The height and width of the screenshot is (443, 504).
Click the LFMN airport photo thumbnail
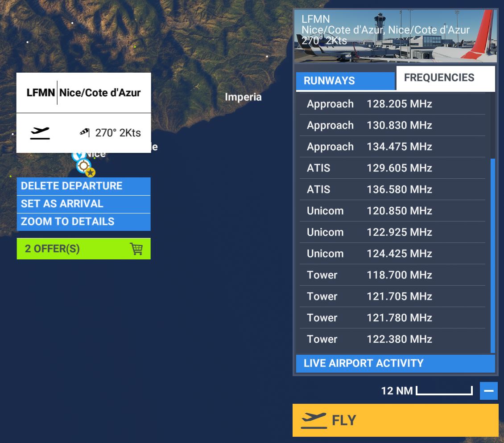click(x=395, y=36)
